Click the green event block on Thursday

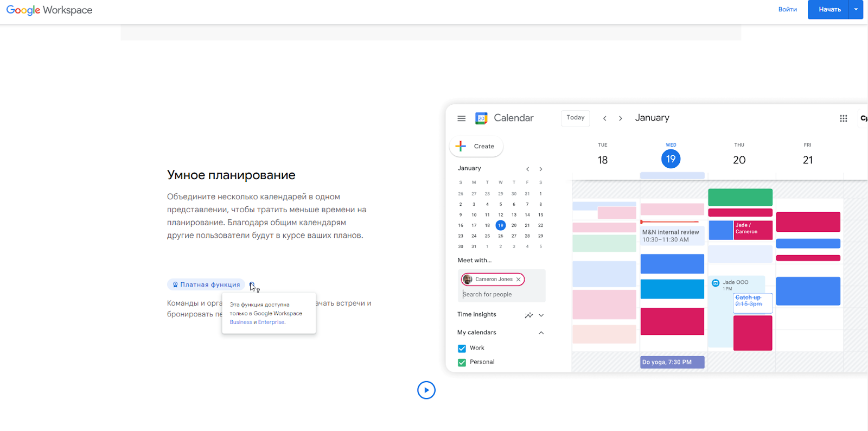coord(740,197)
